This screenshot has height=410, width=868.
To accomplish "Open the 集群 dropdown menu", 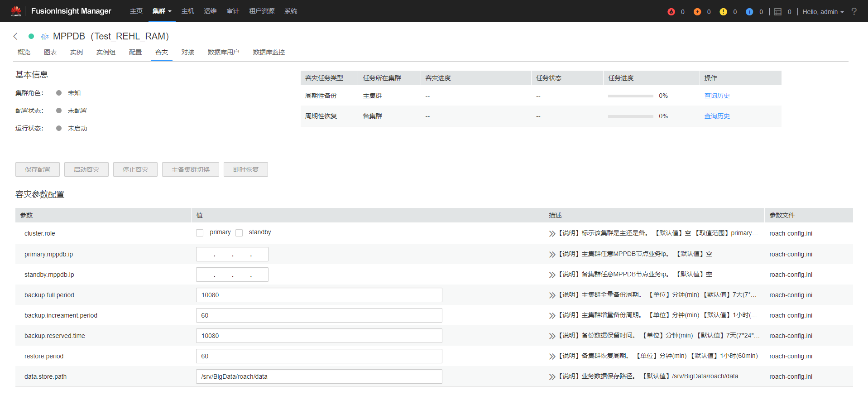I will click(x=162, y=11).
